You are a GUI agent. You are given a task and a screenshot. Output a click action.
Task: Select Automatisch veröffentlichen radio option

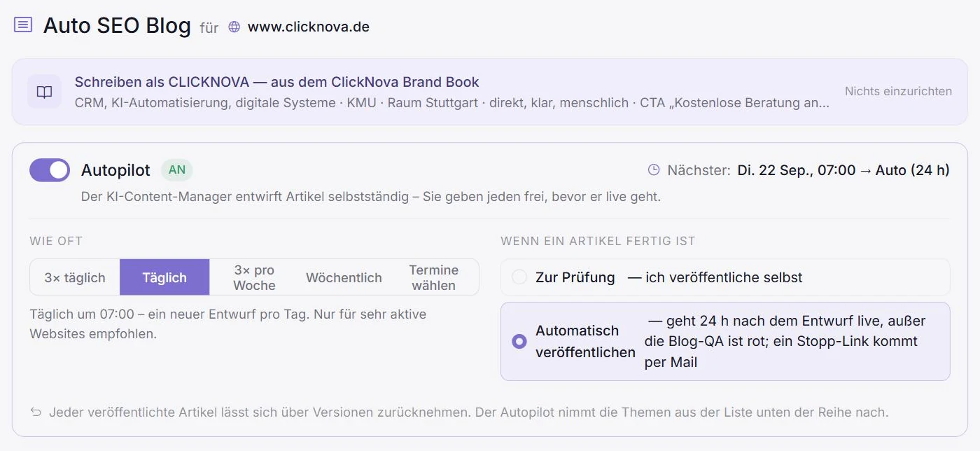519,342
